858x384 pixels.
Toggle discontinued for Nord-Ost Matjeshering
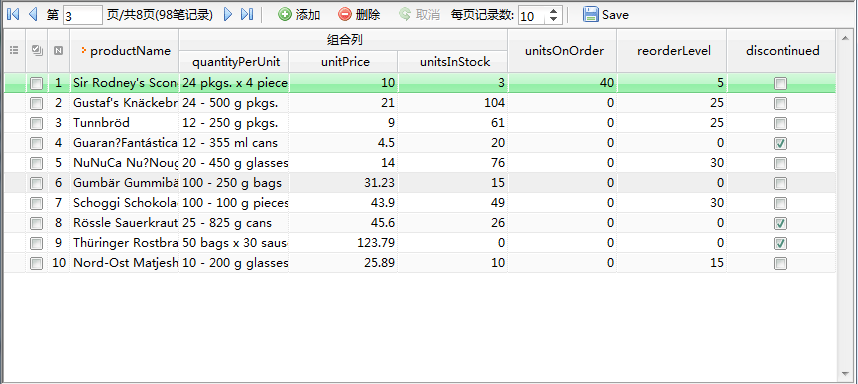pyautogui.click(x=781, y=263)
